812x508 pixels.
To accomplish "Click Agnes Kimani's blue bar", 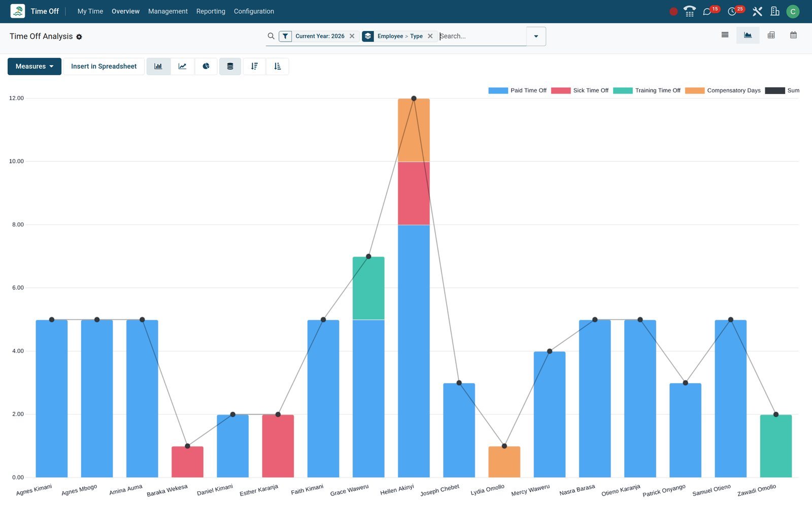I will 52,399.
